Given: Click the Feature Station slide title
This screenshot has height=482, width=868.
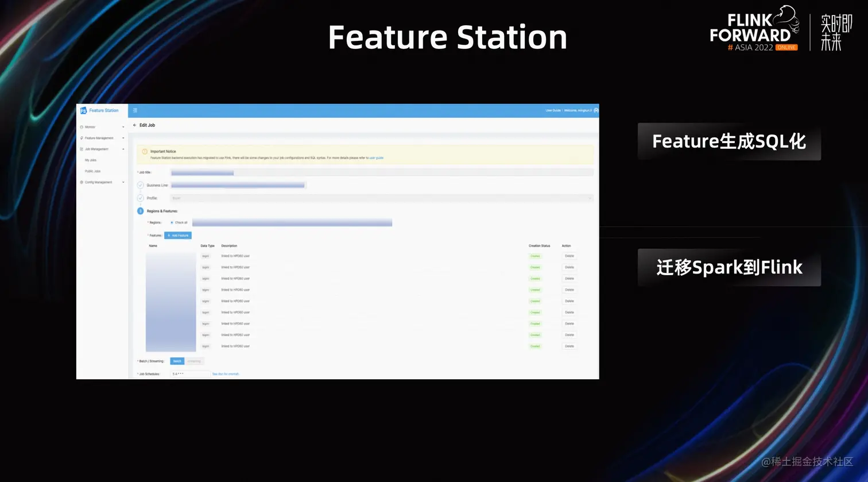Looking at the screenshot, I should [x=448, y=37].
